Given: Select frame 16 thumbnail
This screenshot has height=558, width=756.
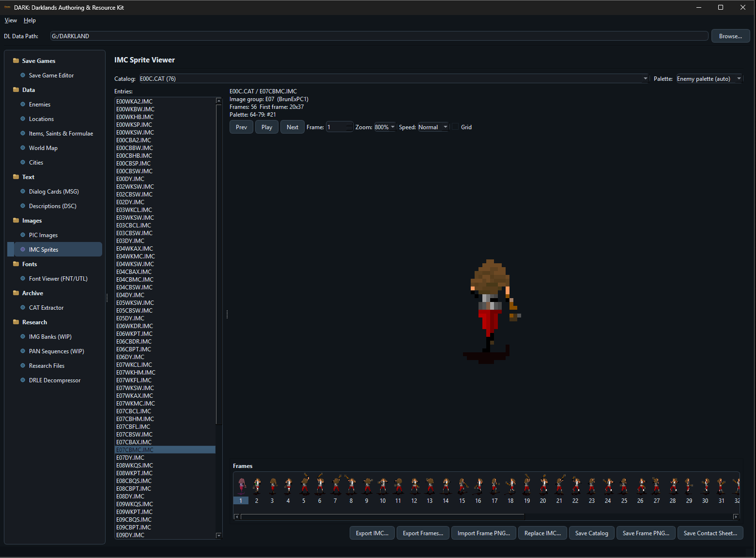Looking at the screenshot, I should pyautogui.click(x=478, y=490).
